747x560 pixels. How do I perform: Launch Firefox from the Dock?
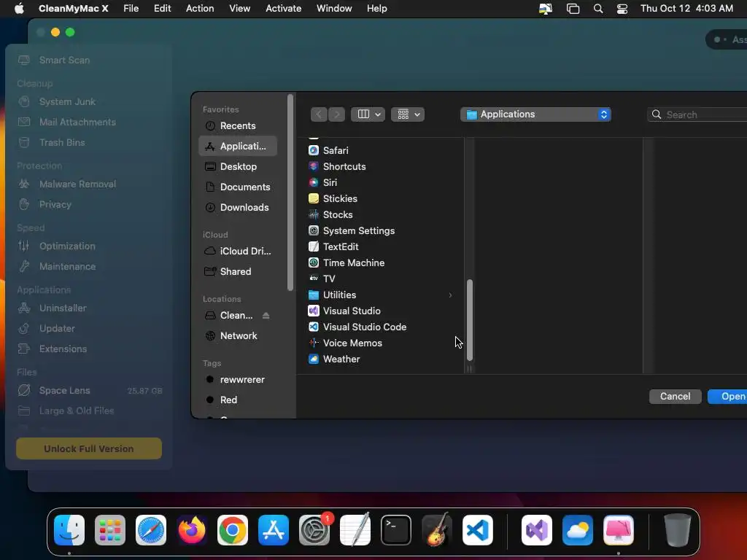point(192,530)
